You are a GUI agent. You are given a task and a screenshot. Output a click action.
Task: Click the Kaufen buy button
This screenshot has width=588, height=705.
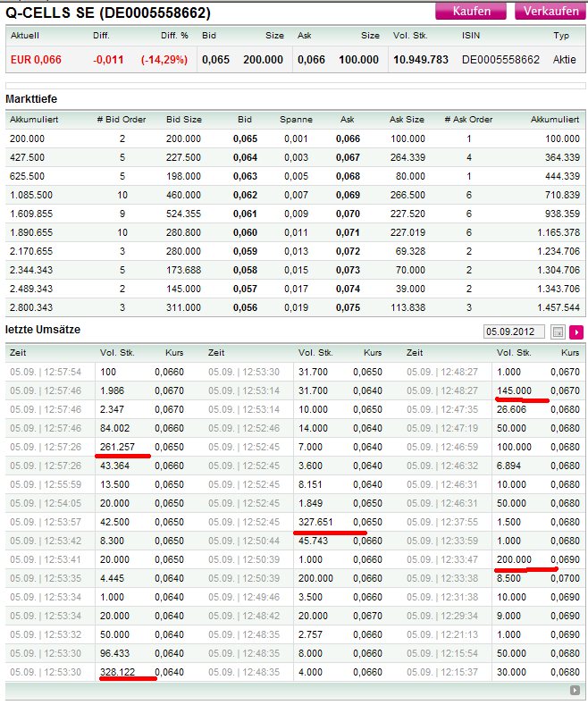(471, 11)
